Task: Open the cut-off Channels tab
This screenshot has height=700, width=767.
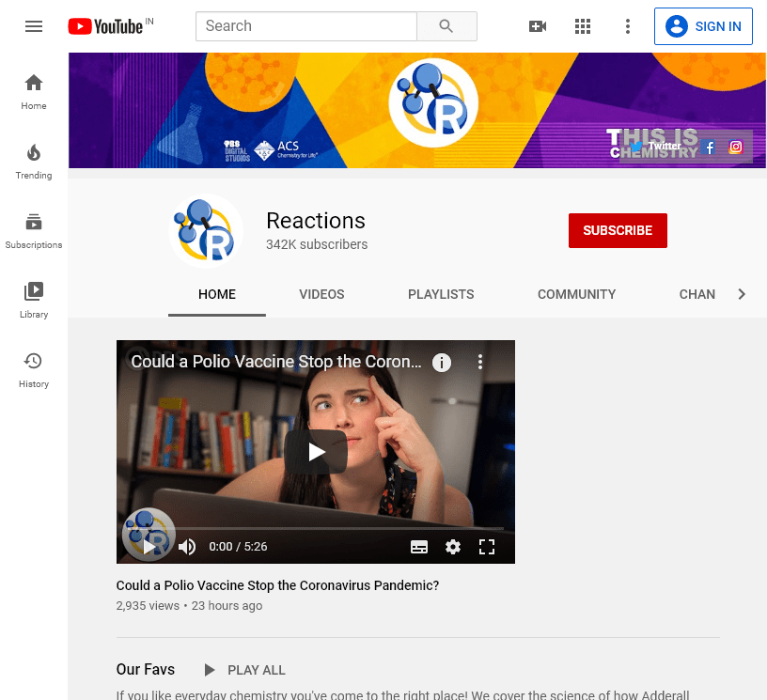Action: pos(697,294)
